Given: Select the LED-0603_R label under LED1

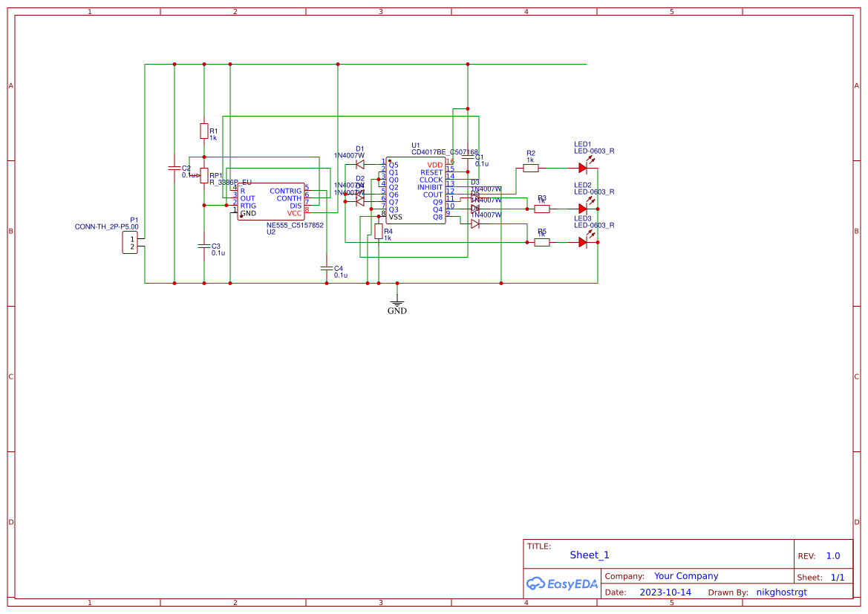Looking at the screenshot, I should 594,151.
